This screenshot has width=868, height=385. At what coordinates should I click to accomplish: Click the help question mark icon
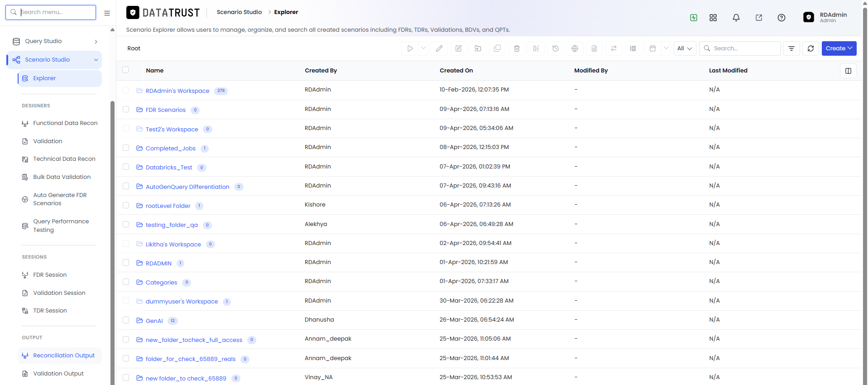(782, 18)
